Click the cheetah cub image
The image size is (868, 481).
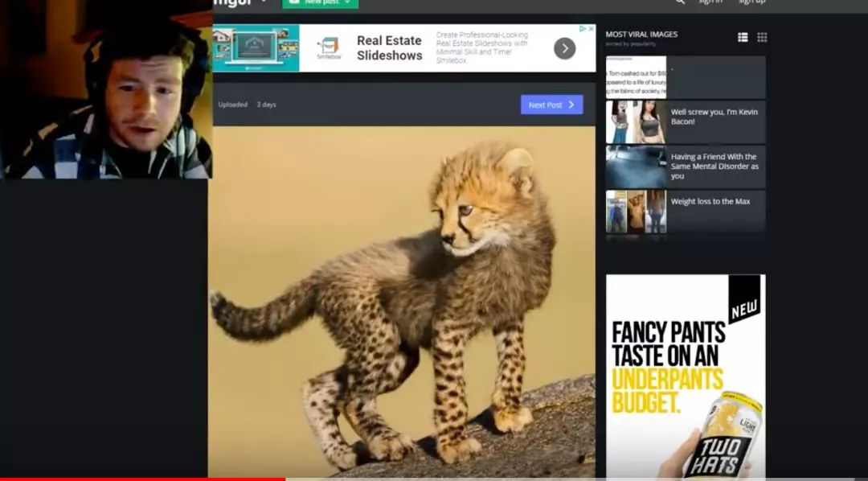coord(402,302)
